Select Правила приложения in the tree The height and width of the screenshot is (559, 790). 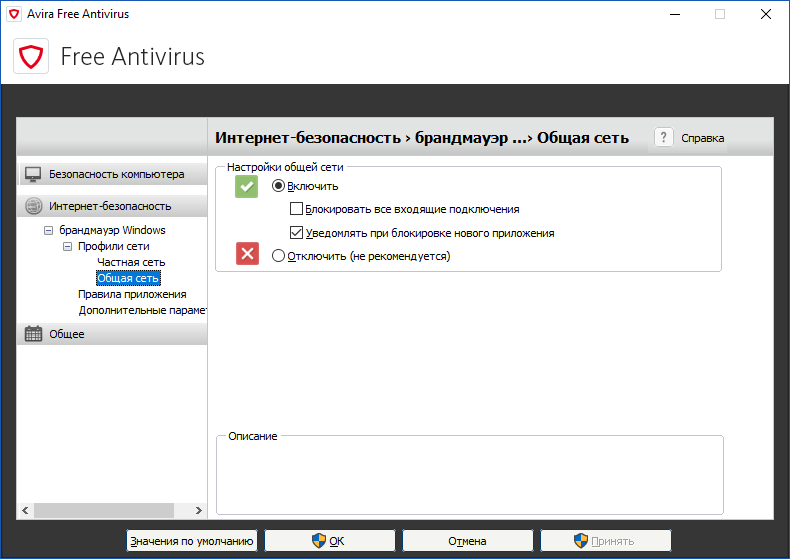coord(132,294)
